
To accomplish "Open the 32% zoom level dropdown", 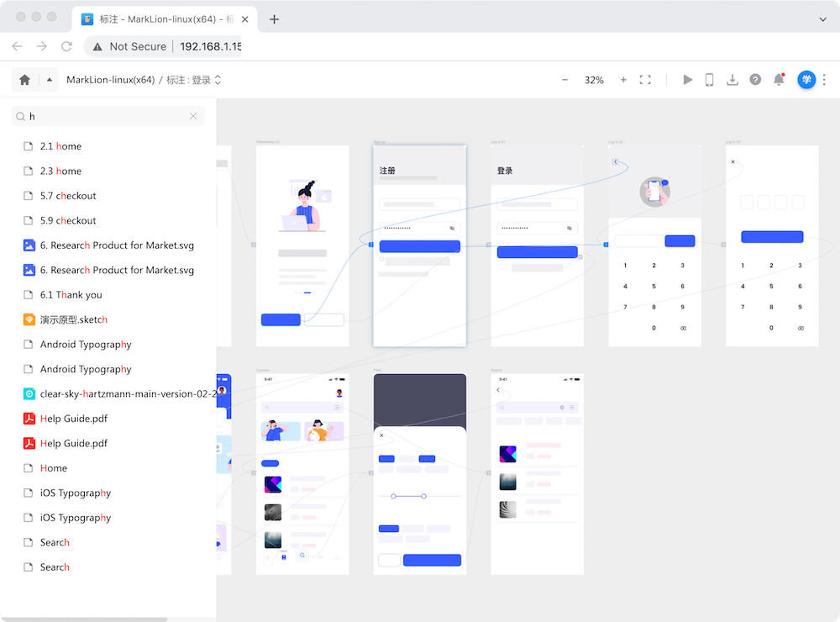I will coord(594,80).
